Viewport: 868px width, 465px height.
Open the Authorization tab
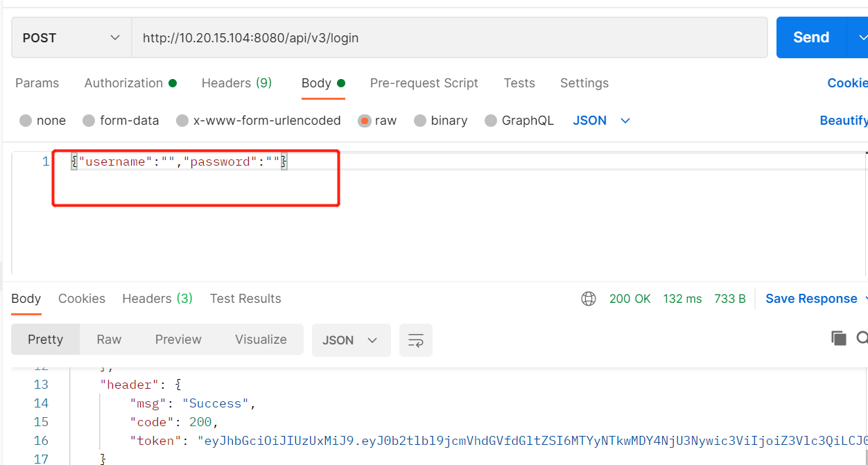pyautogui.click(x=130, y=83)
